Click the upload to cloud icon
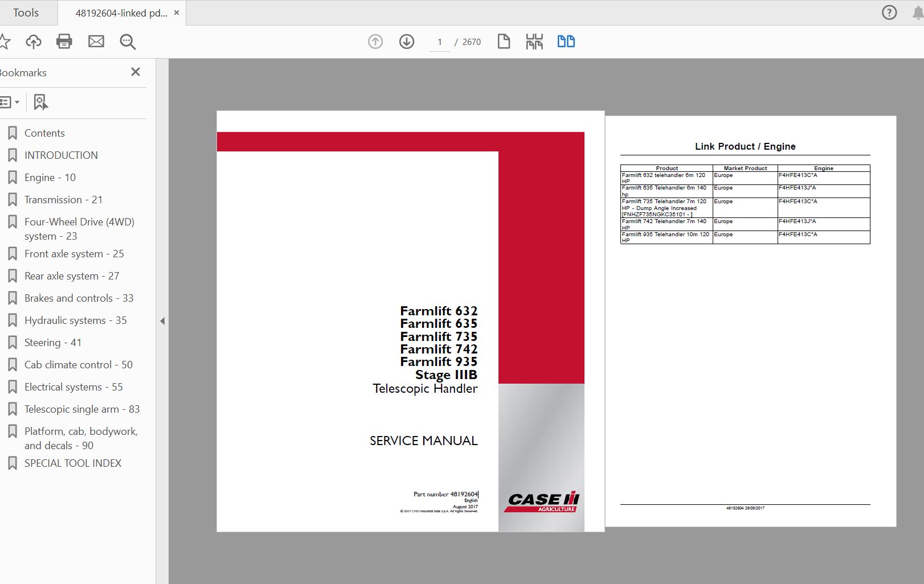924x584 pixels. [34, 42]
